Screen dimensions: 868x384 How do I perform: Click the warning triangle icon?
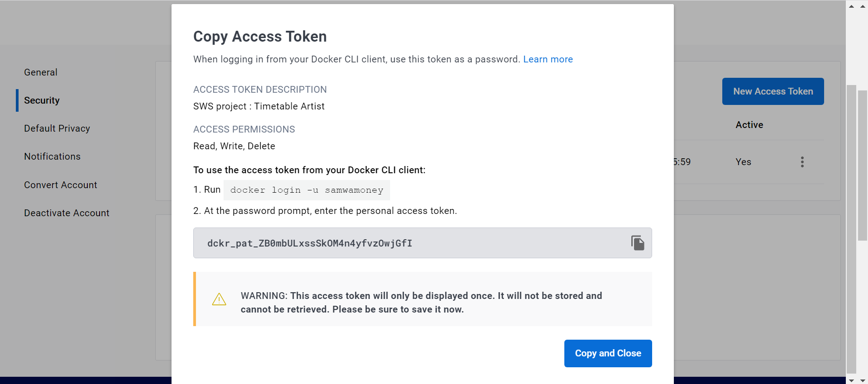(x=219, y=299)
